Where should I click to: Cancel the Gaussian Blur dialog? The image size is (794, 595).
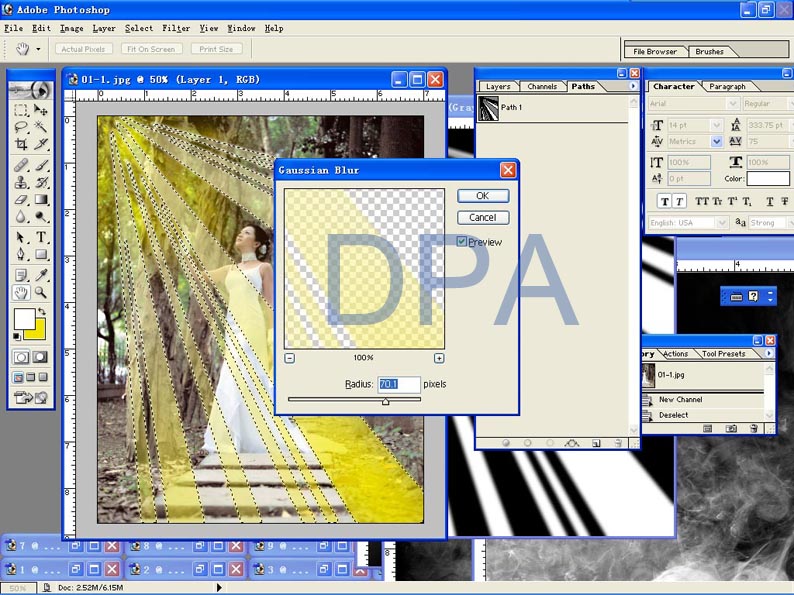(483, 218)
